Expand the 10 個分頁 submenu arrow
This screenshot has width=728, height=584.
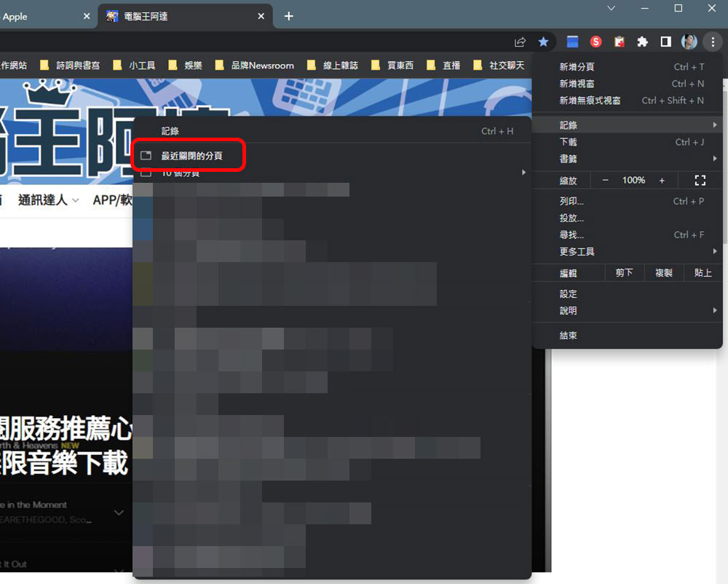(x=523, y=173)
